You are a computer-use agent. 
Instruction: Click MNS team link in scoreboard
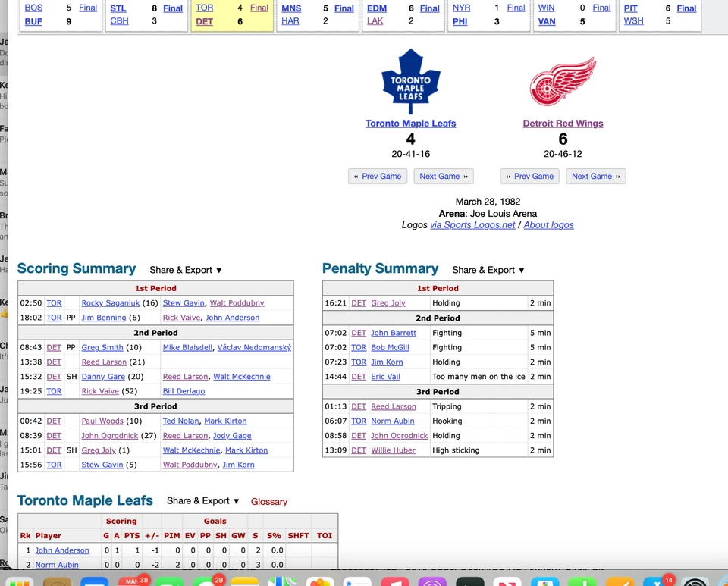tap(291, 8)
